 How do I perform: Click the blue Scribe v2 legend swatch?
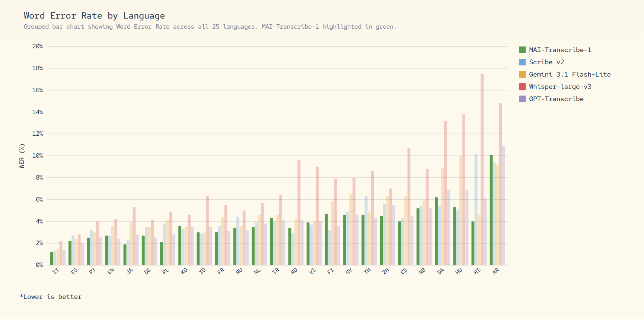click(x=522, y=62)
